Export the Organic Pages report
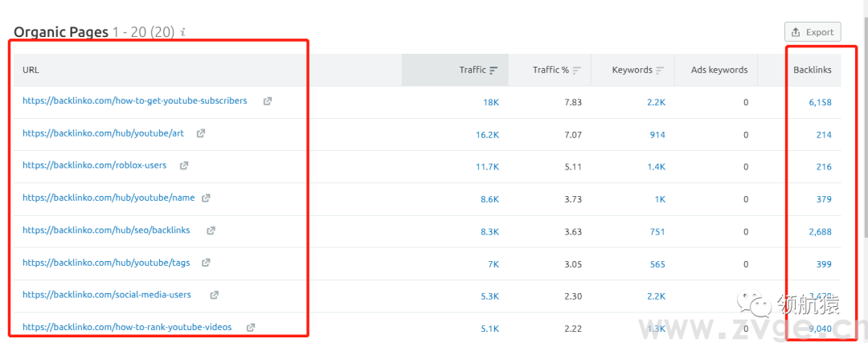This screenshot has width=868, height=343. point(812,32)
